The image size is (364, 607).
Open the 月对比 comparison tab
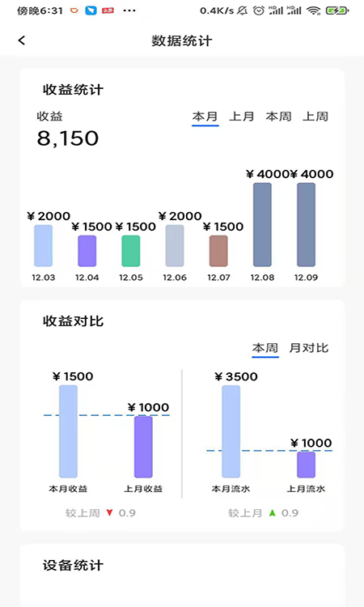pyautogui.click(x=309, y=348)
